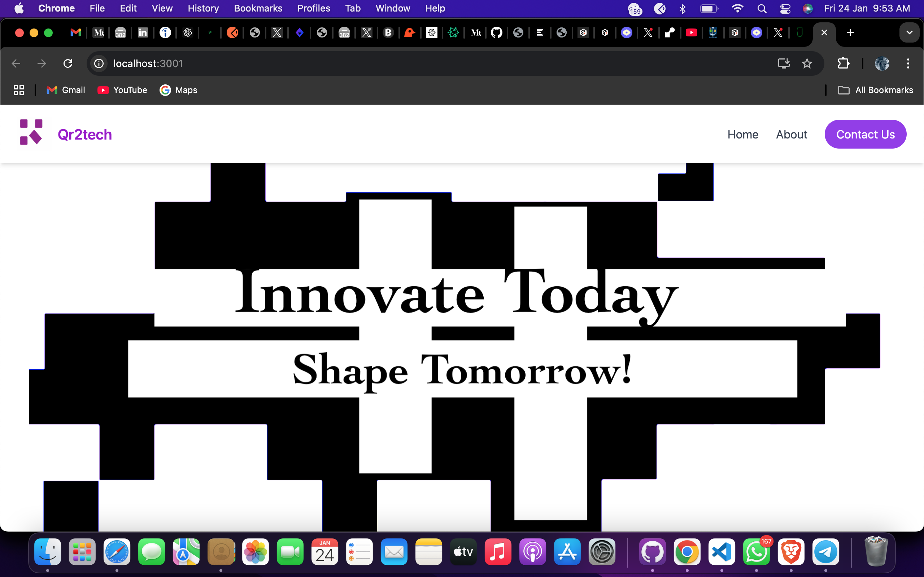The height and width of the screenshot is (577, 924).
Task: Open the History menu
Action: pos(203,8)
